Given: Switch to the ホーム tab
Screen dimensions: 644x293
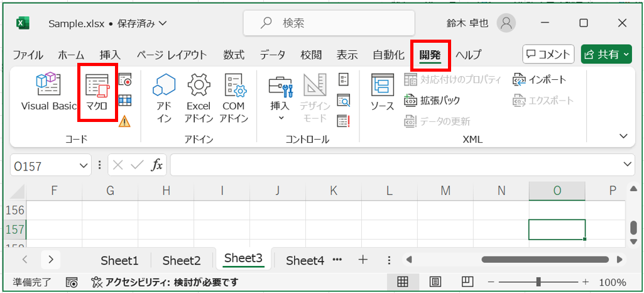Looking at the screenshot, I should 71,55.
